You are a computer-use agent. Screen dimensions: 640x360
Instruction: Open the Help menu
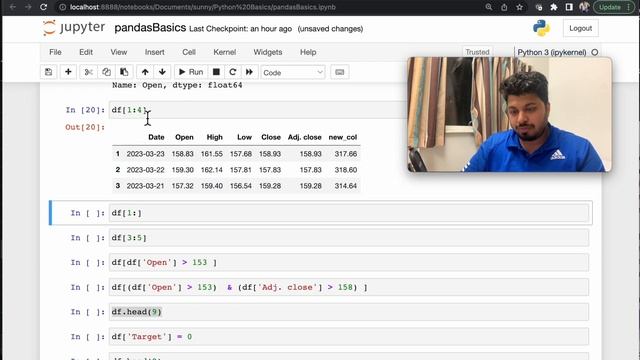tap(308, 52)
